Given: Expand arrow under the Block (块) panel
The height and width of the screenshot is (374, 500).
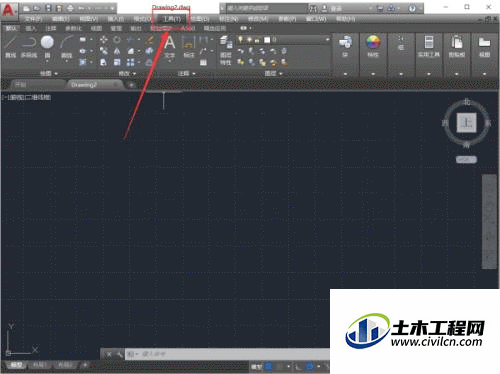Looking at the screenshot, I should coord(345,74).
